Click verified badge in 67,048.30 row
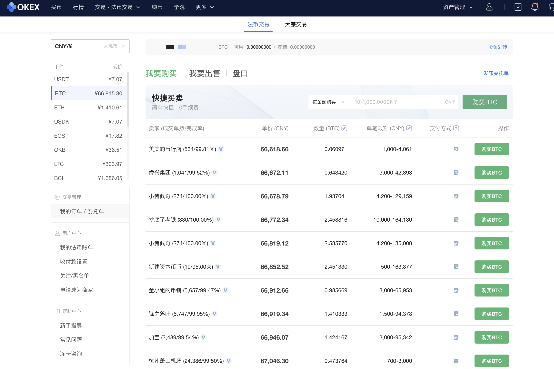Image resolution: width=554 pixels, height=369 pixels. (229, 361)
